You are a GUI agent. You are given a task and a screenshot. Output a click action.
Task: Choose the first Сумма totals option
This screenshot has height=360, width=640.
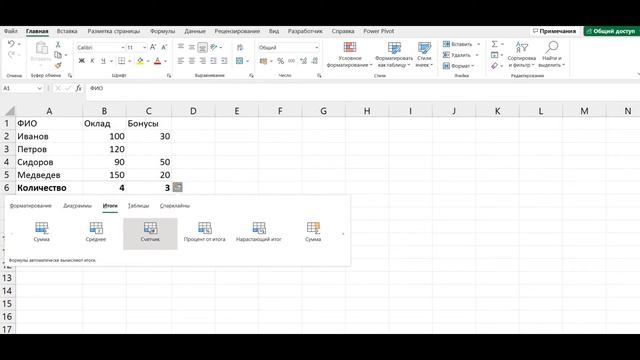click(42, 232)
